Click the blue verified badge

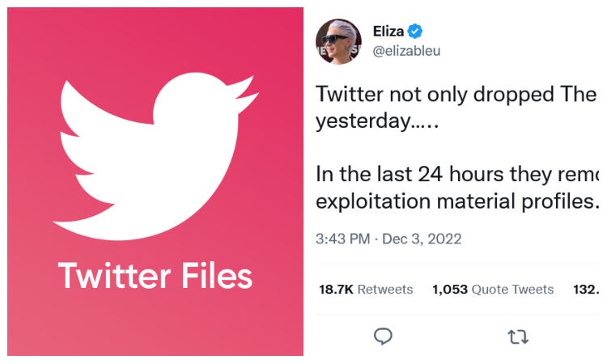click(x=416, y=32)
